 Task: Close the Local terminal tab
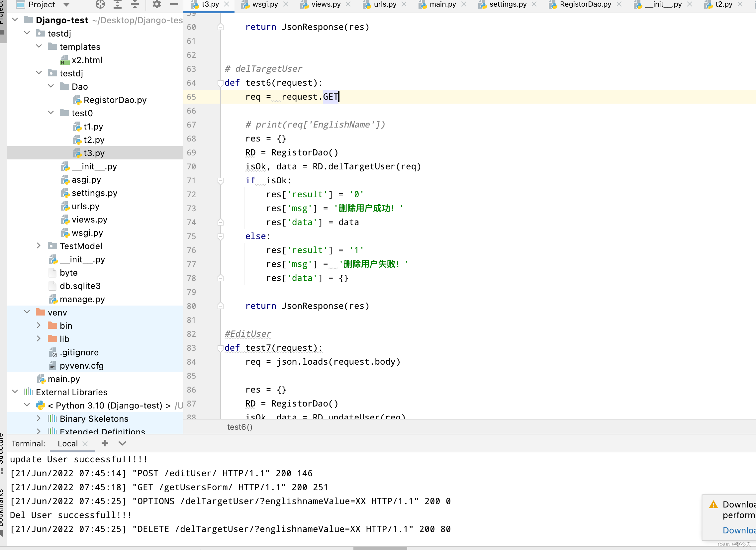click(x=85, y=444)
